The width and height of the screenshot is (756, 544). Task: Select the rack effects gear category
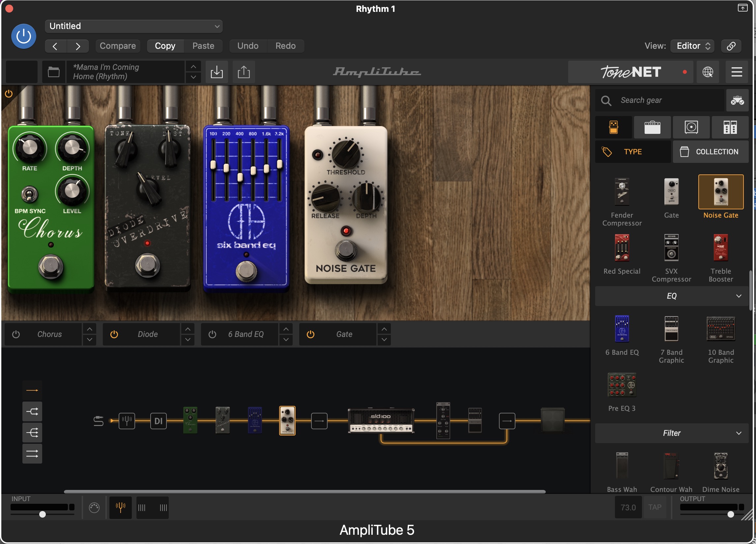tap(730, 127)
